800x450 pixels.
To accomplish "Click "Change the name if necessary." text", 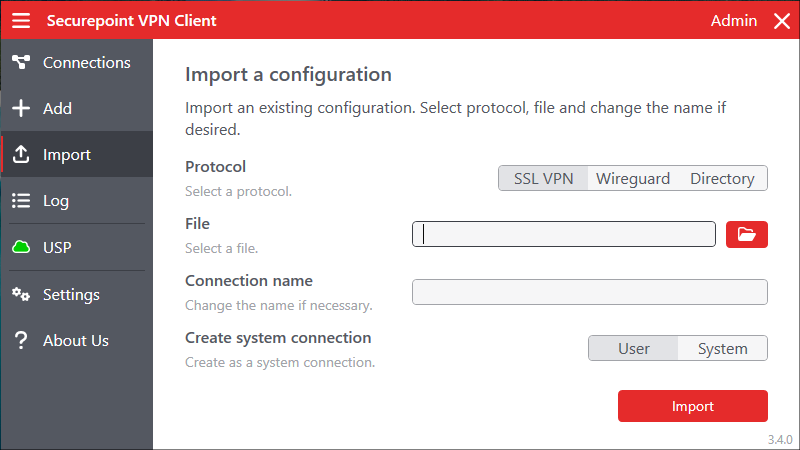I will tap(279, 305).
